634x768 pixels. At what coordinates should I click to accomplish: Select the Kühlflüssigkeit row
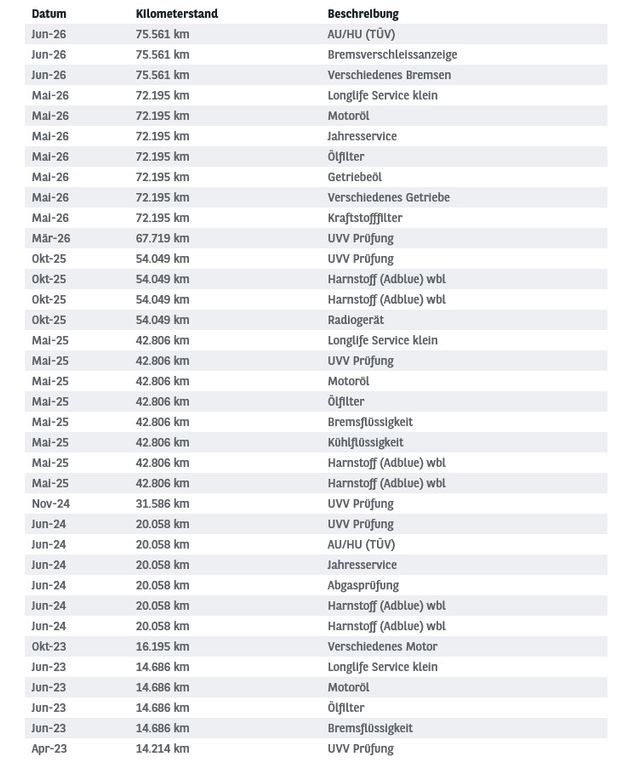pos(316,442)
